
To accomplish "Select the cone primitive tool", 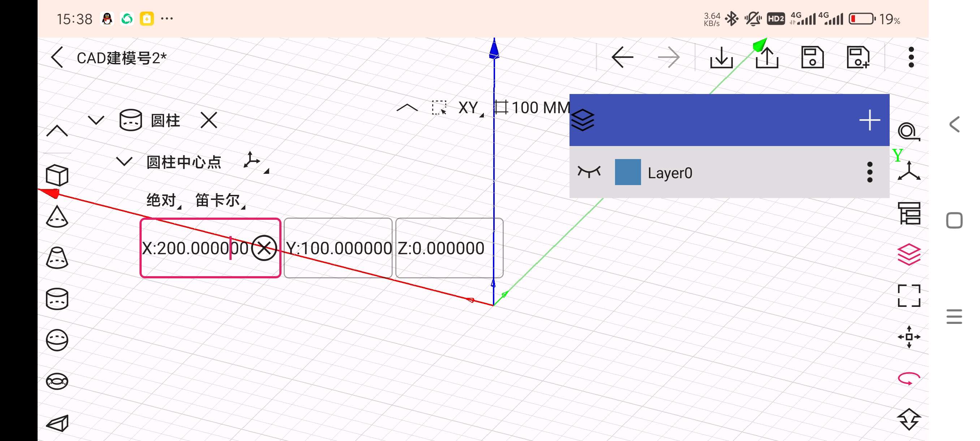I will click(x=57, y=217).
